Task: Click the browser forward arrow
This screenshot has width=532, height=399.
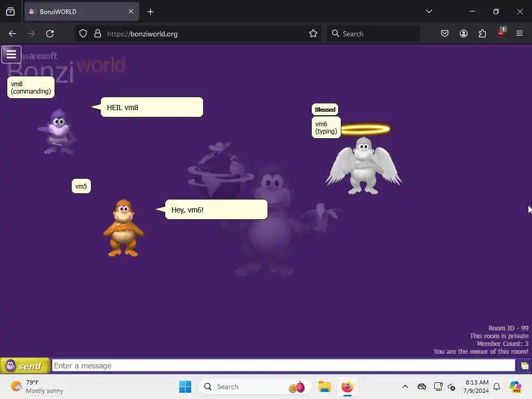Action: pyautogui.click(x=31, y=34)
